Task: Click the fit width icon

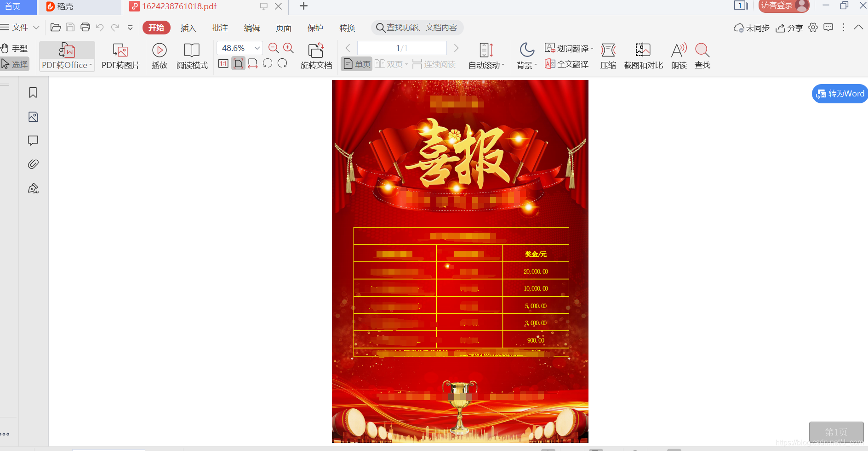Action: (x=253, y=63)
